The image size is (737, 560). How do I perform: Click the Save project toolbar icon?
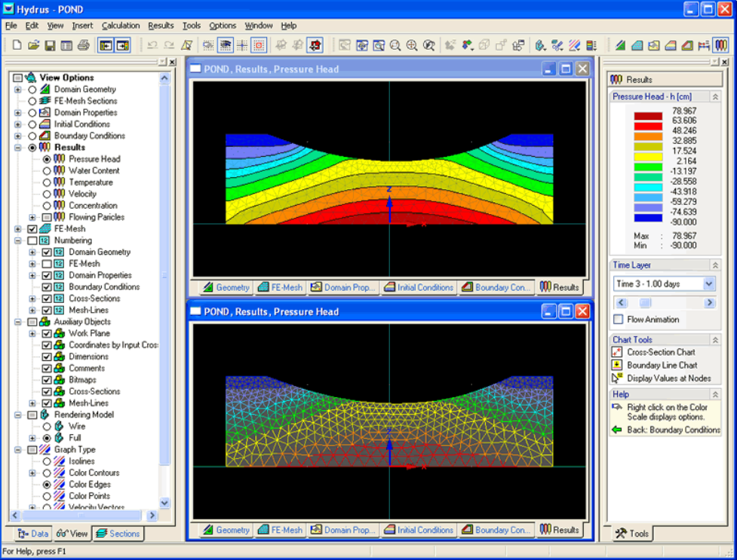point(50,45)
